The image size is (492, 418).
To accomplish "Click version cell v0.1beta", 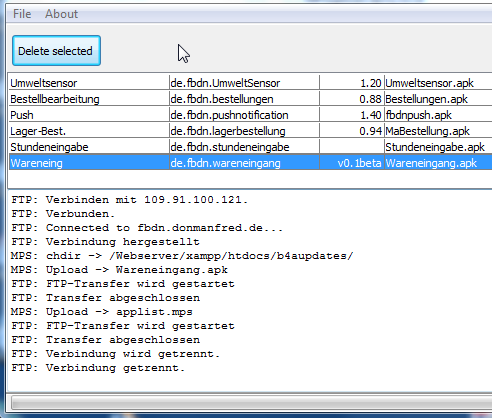I will [x=352, y=163].
